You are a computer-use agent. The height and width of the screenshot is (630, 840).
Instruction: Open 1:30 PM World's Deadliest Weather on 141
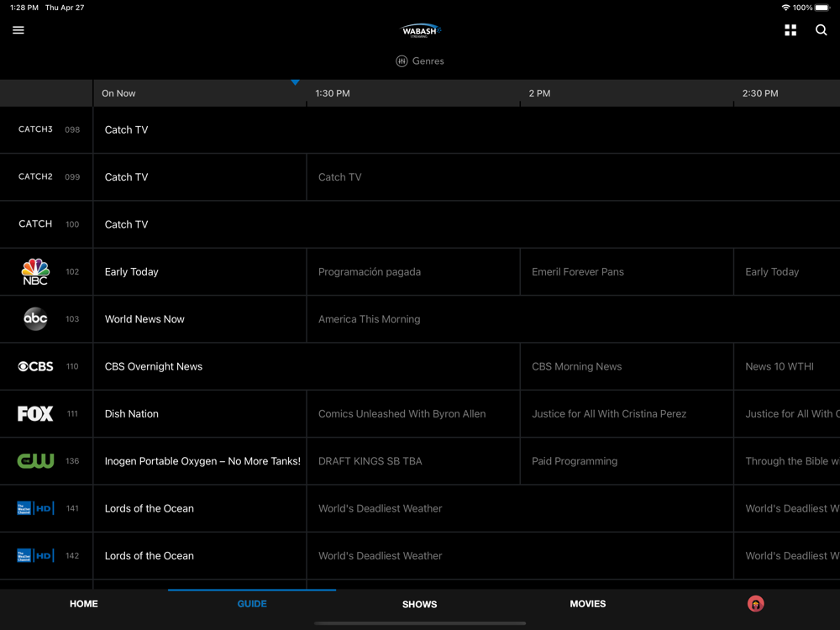click(x=520, y=508)
